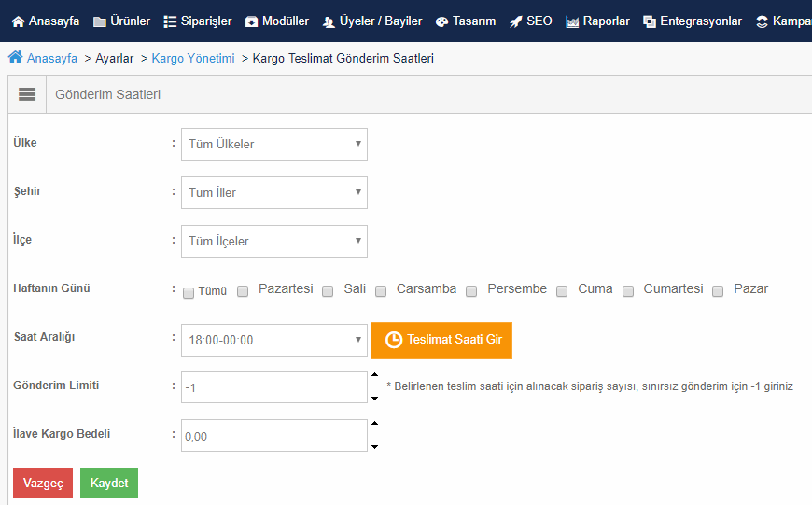The width and height of the screenshot is (812, 505).
Task: Enable the Cumartesi checkbox
Action: click(x=627, y=291)
